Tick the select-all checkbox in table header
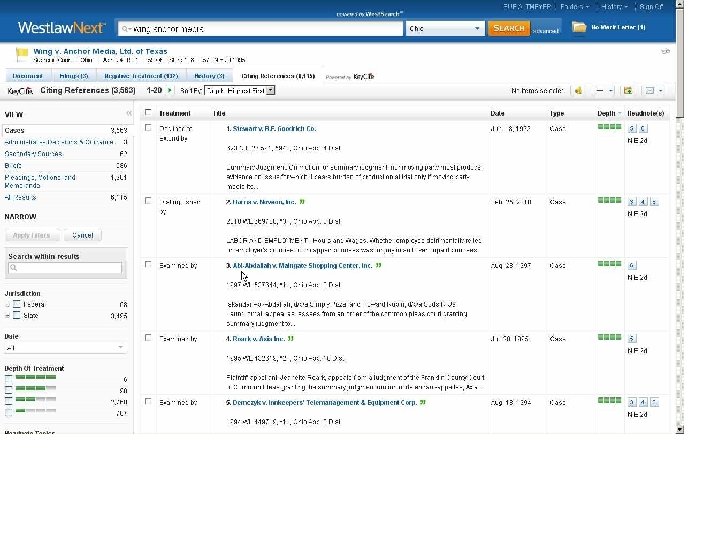This screenshot has height=540, width=720. click(x=148, y=112)
